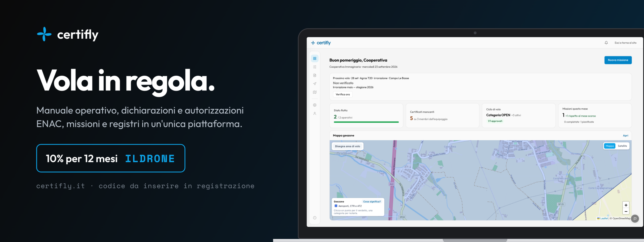Click the ILDRONE promo code

click(x=150, y=159)
